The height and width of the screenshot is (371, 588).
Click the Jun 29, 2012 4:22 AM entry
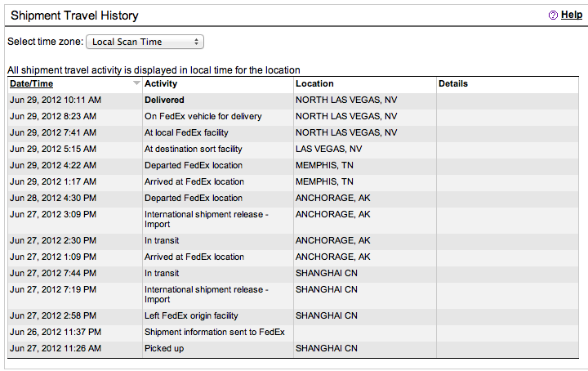[x=53, y=165]
